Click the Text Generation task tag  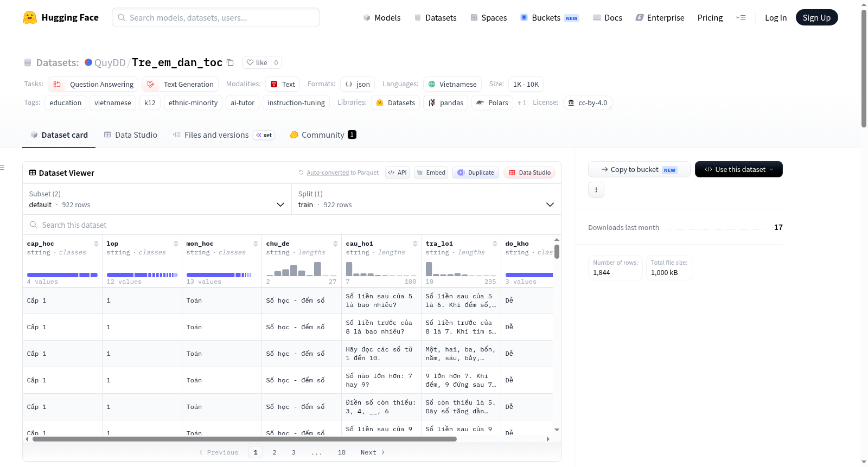[x=180, y=84]
